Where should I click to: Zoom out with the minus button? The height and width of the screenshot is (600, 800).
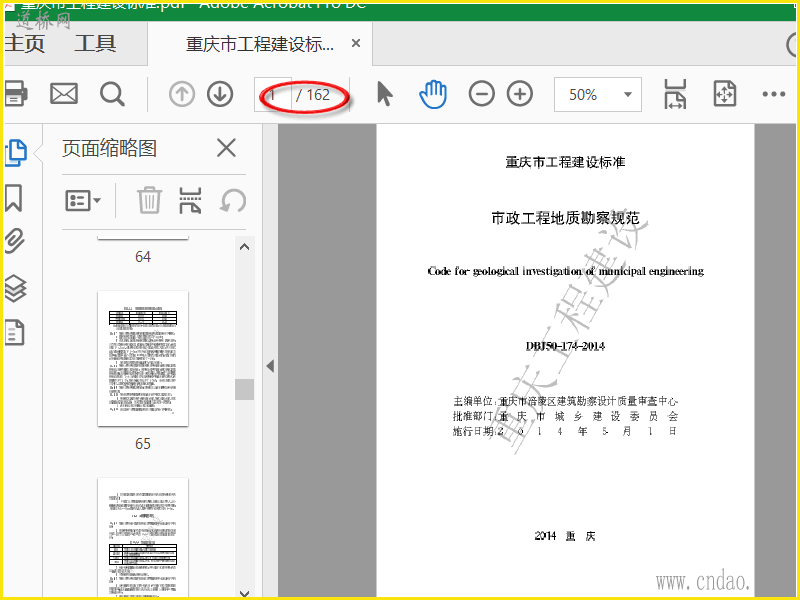coord(482,94)
